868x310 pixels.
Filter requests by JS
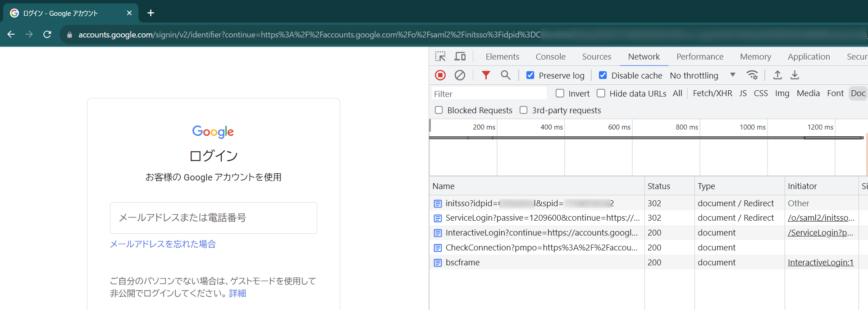click(743, 93)
